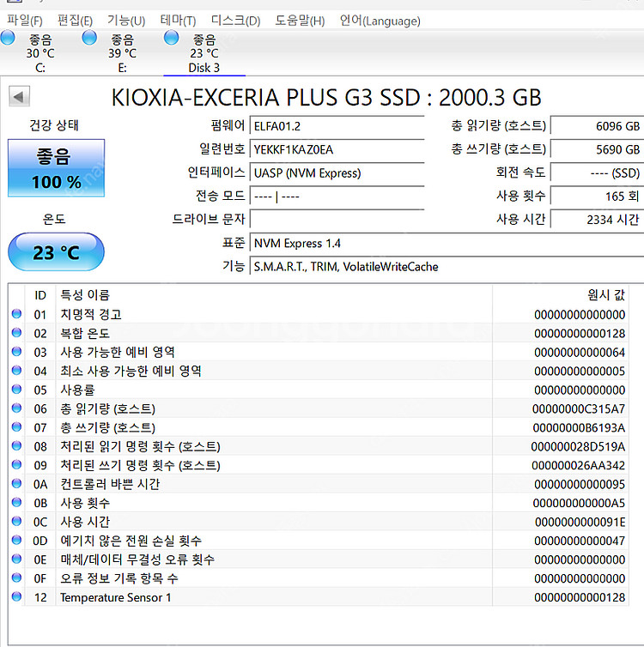Screen dimensions: 644x647
Task: Select the 처리된 읽기 명령 횟수 (호스트) row
Action: click(x=319, y=446)
